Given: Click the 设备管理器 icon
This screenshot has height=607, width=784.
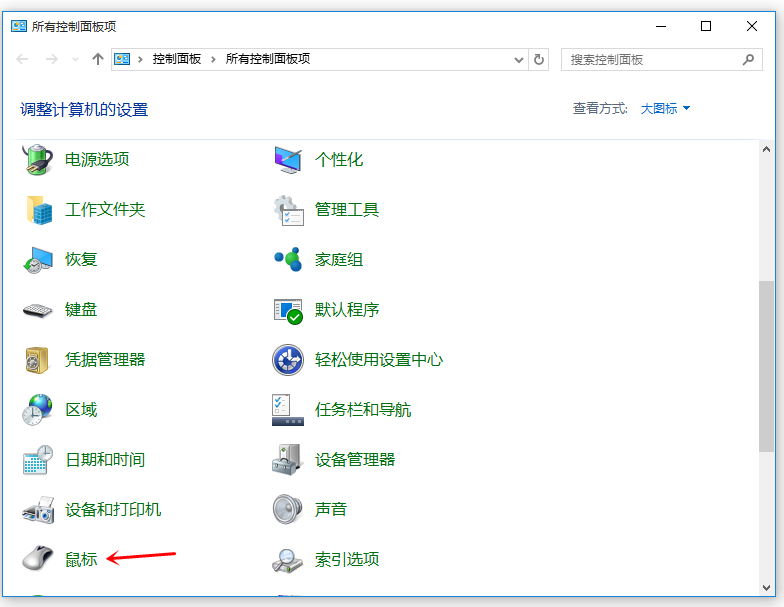Looking at the screenshot, I should point(288,460).
